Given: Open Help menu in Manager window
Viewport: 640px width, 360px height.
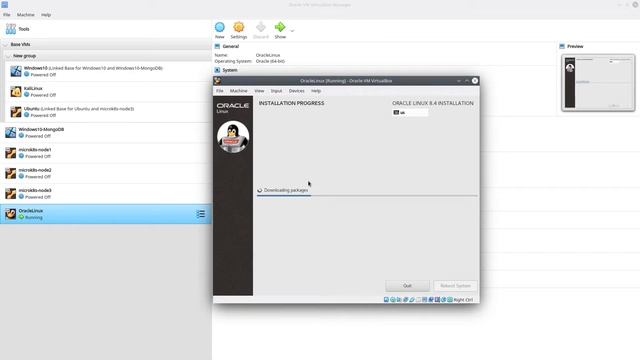Looking at the screenshot, I should pyautogui.click(x=46, y=15).
